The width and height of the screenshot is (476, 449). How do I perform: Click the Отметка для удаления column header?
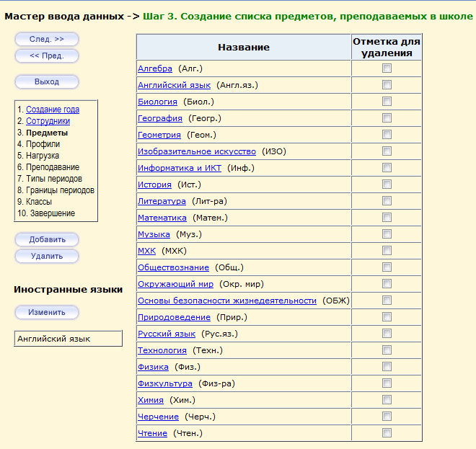coord(387,48)
